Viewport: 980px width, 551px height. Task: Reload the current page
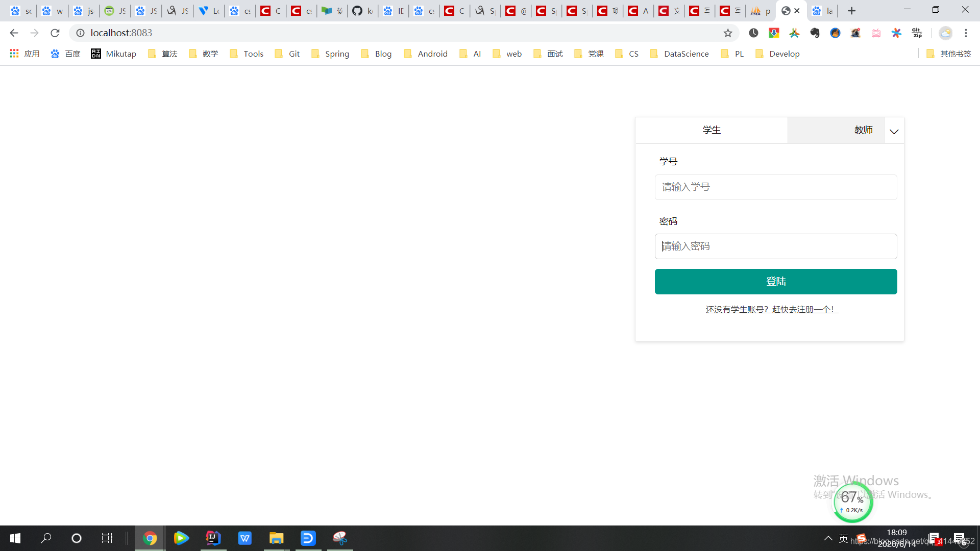pyautogui.click(x=55, y=33)
